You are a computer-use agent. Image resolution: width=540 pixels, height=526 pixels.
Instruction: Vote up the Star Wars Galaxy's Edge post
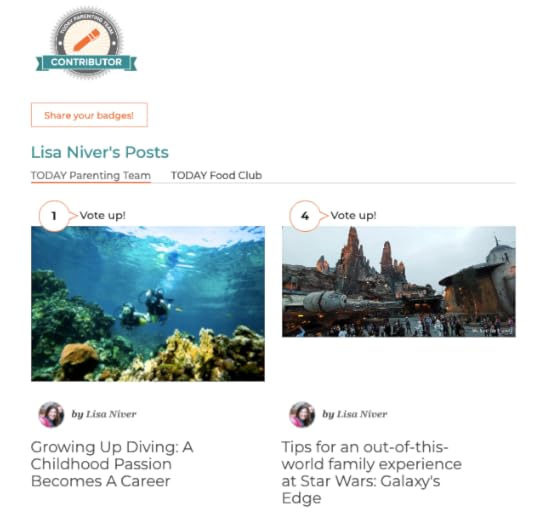[353, 216]
